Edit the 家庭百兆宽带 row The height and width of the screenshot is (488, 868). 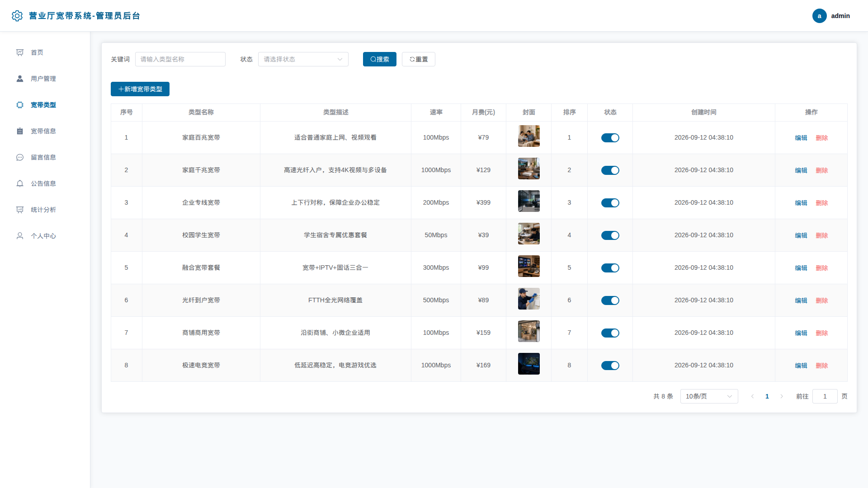pos(801,138)
